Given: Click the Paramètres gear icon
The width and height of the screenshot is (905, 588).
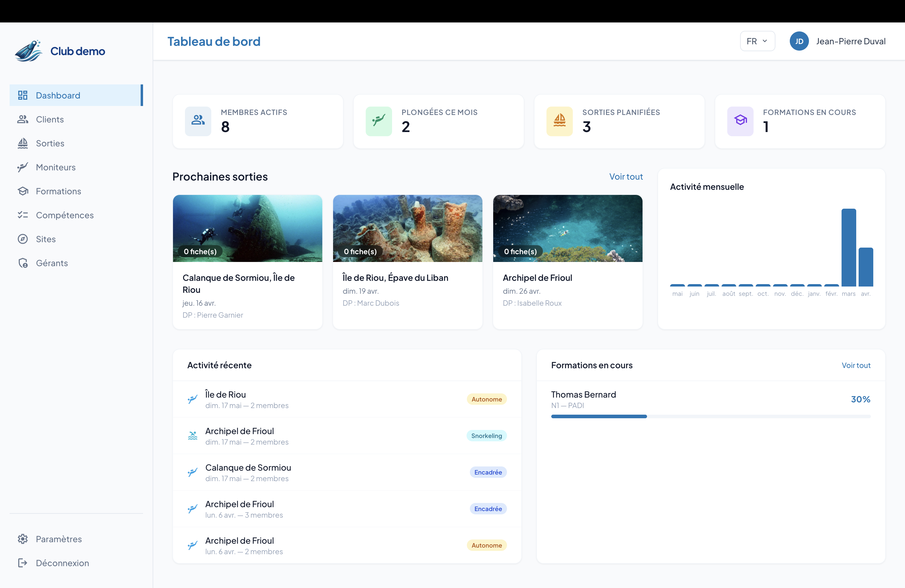Looking at the screenshot, I should pos(23,539).
